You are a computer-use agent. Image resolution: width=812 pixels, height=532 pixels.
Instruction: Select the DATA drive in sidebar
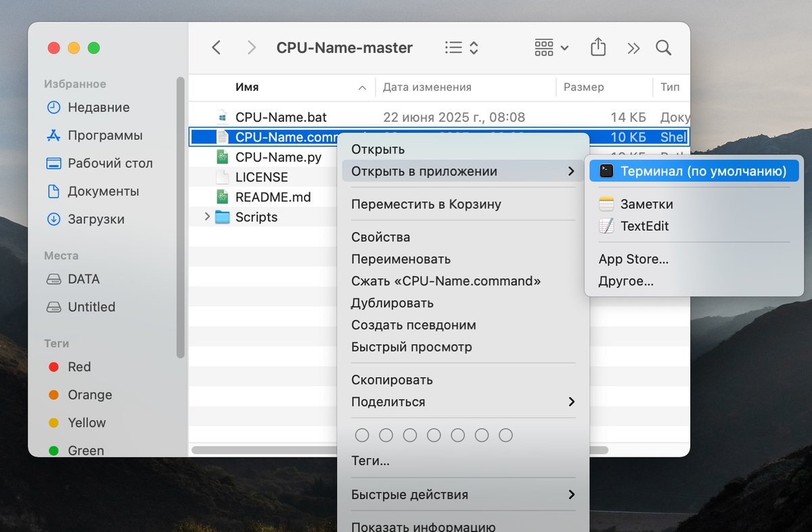click(83, 279)
